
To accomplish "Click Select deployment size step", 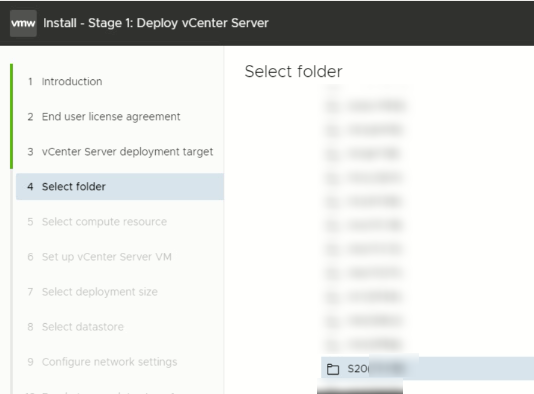I will click(99, 292).
